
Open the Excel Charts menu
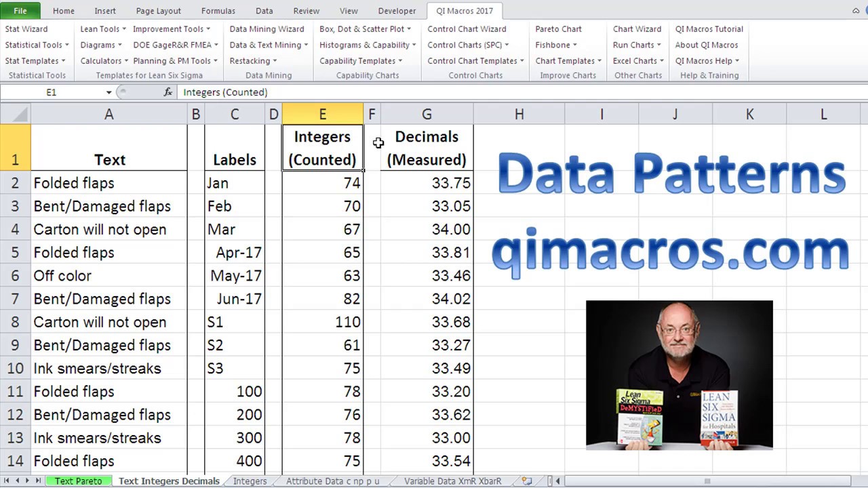[638, 61]
